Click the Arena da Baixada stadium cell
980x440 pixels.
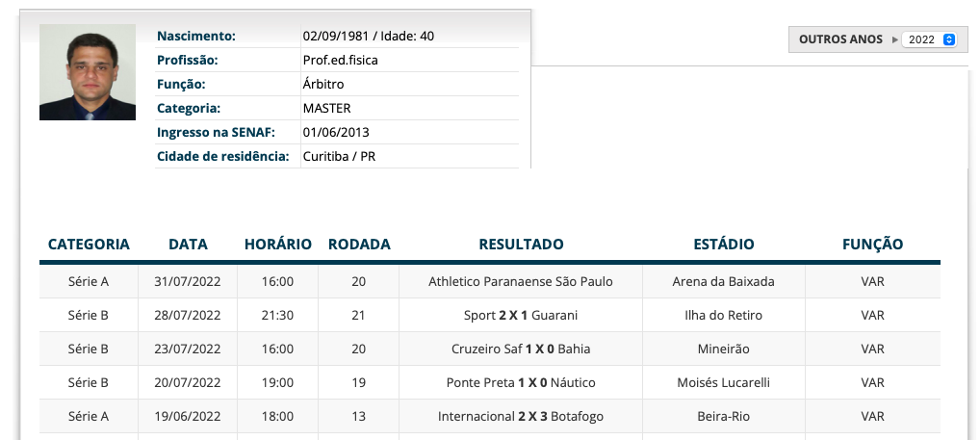pyautogui.click(x=723, y=282)
